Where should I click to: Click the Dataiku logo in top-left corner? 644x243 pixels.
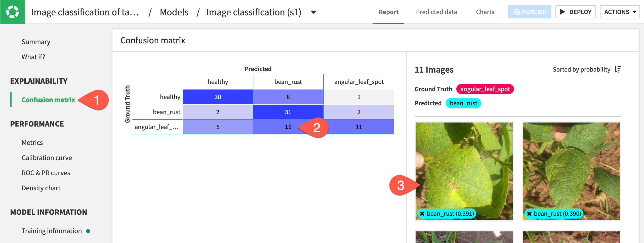coord(13,12)
